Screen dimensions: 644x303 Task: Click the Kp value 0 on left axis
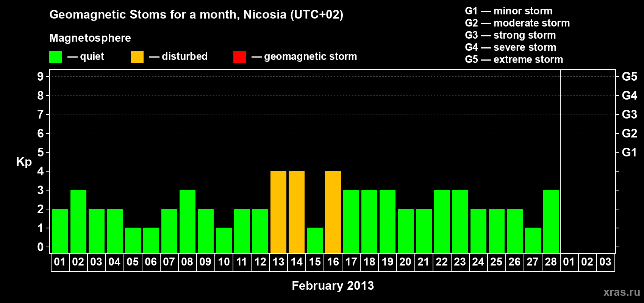[x=41, y=247]
